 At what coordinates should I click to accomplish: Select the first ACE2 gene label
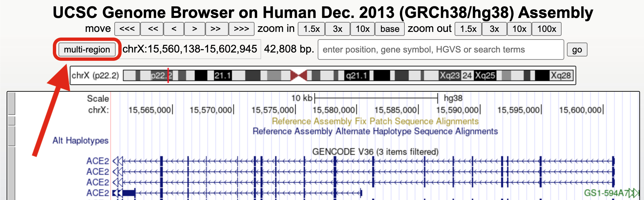pyautogui.click(x=97, y=161)
